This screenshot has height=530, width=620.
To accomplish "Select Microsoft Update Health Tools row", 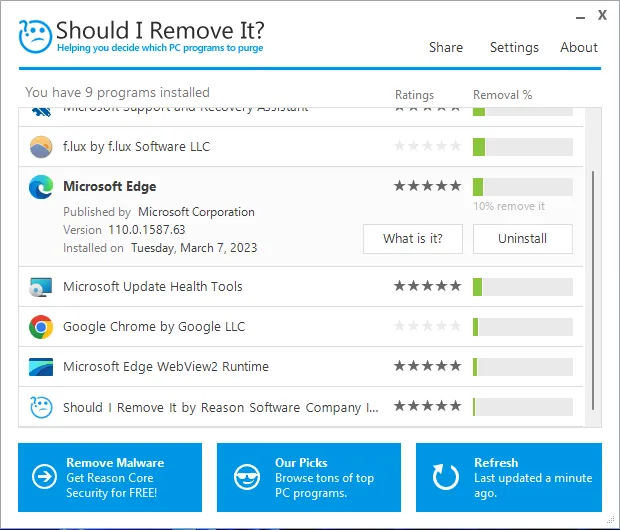I will click(x=301, y=287).
